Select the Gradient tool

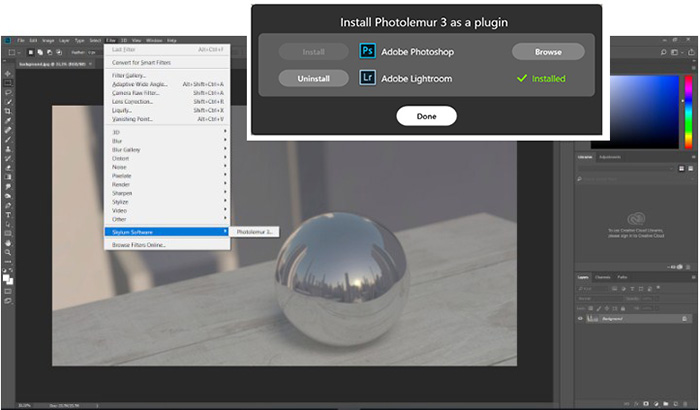point(8,177)
